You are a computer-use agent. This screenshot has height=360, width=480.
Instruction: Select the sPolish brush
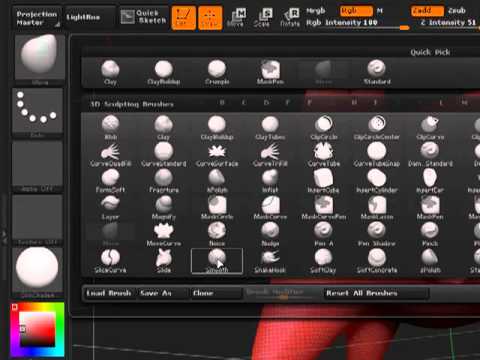coord(430,261)
